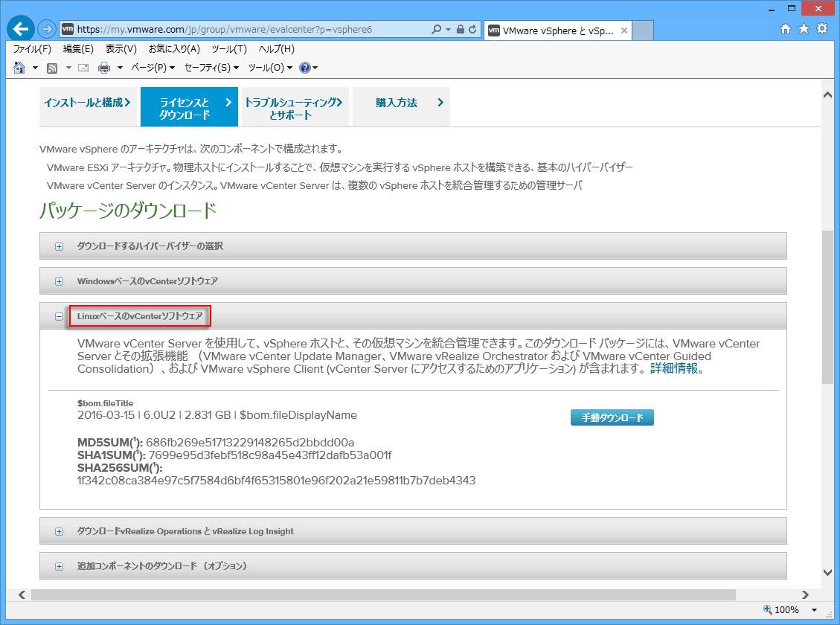Open the 表示(V) menu
The image size is (840, 625).
121,49
